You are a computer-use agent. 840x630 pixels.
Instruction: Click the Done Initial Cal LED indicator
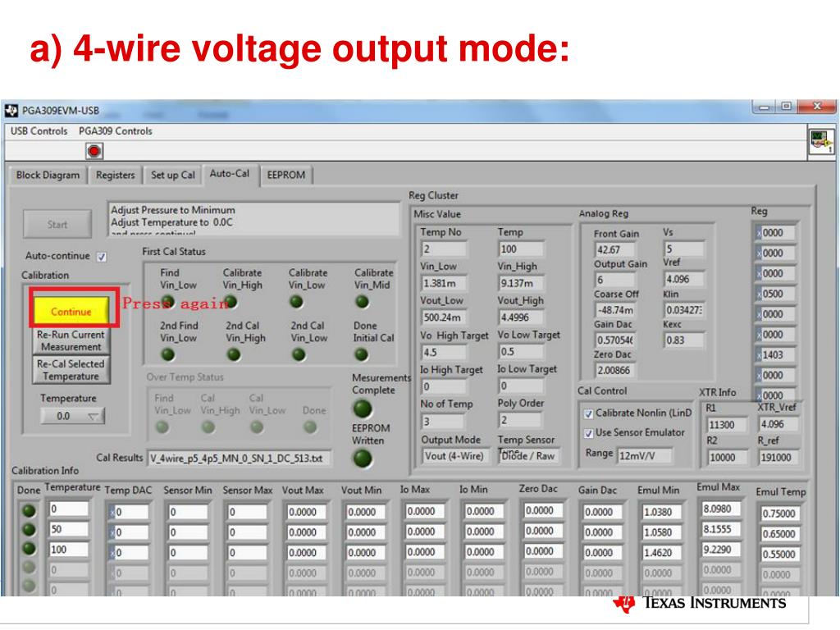point(362,354)
